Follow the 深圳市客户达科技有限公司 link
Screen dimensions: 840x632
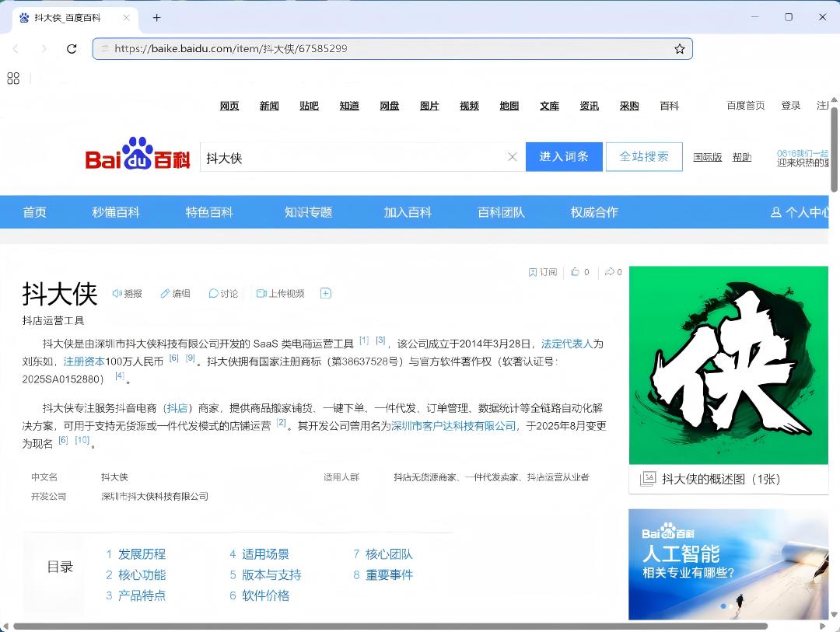[453, 426]
